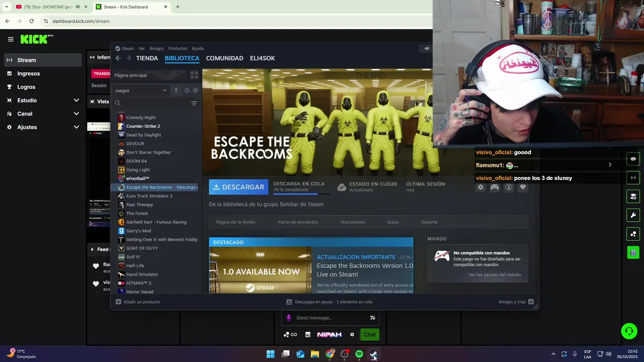Open 1.0 AVAILABLE NOW news thumbnail
The width and height of the screenshot is (644, 362).
pyautogui.click(x=260, y=270)
